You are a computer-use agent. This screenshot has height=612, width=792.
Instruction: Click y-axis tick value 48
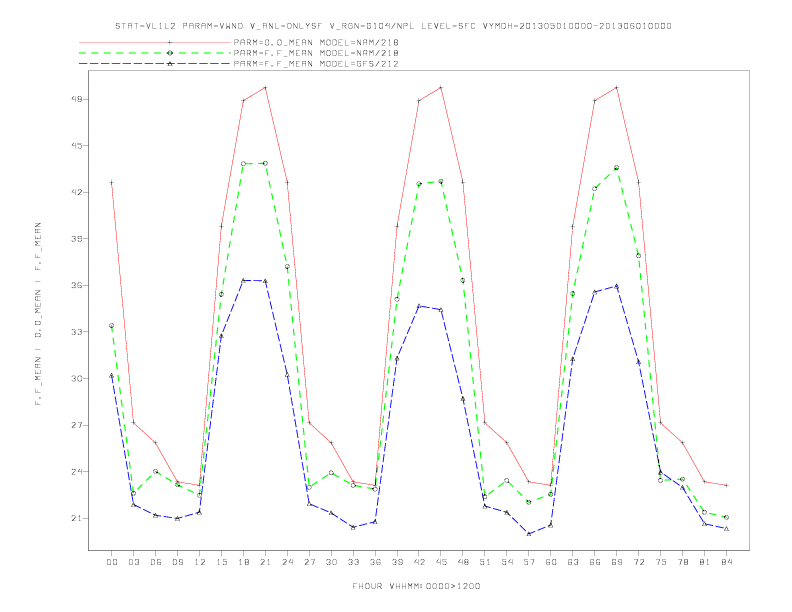[x=76, y=99]
